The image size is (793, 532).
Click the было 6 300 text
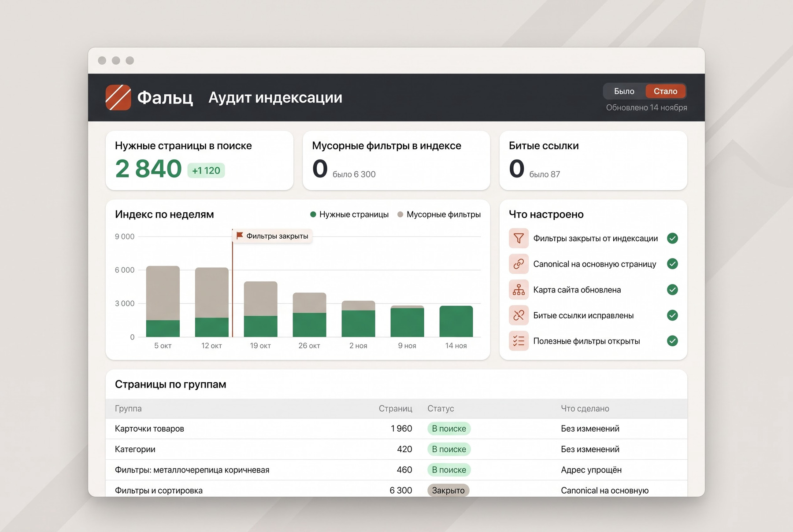click(x=354, y=174)
